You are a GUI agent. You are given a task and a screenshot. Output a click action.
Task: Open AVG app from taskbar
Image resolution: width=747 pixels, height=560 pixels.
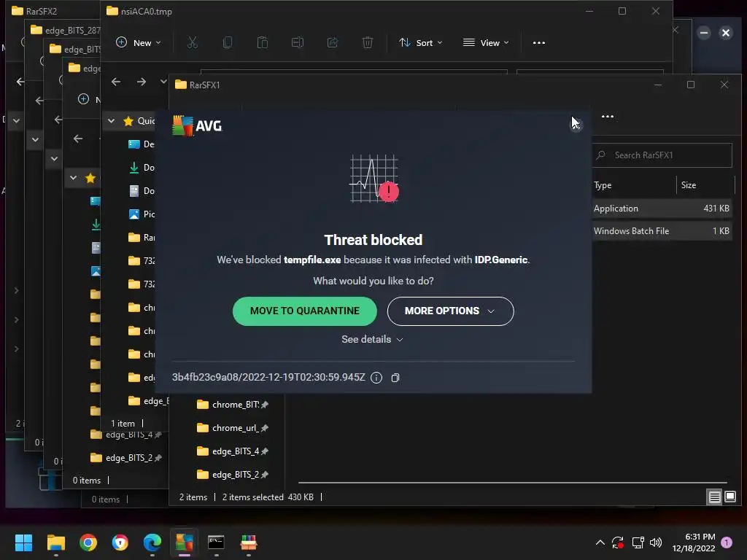(185, 542)
